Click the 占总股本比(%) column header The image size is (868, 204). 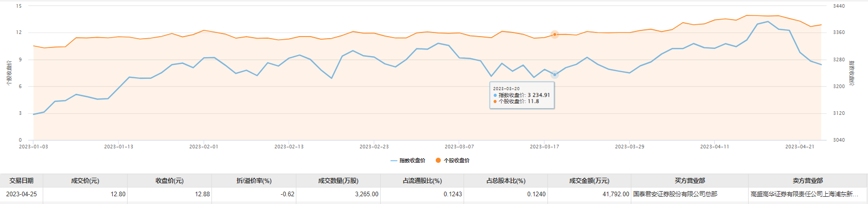(506, 181)
